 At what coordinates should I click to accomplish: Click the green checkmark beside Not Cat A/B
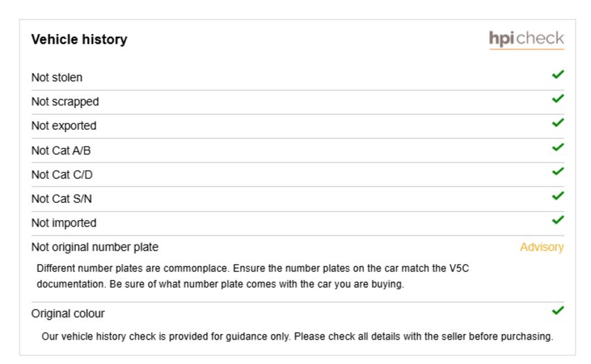click(558, 147)
